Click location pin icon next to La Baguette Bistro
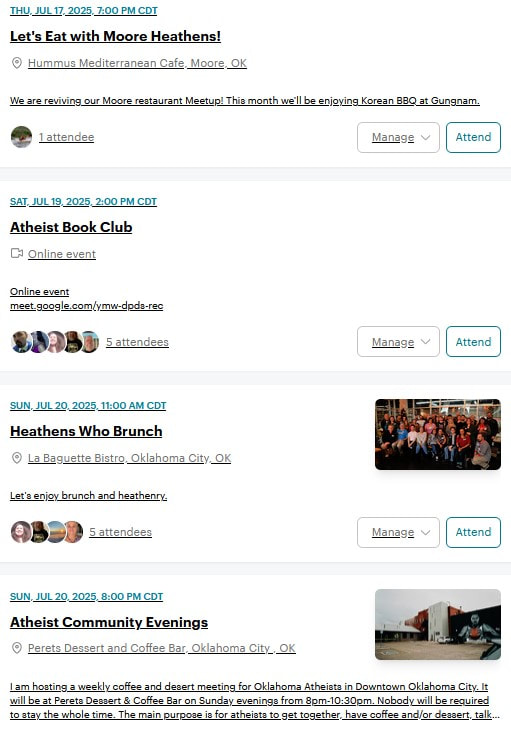The height and width of the screenshot is (732, 511). (17, 458)
